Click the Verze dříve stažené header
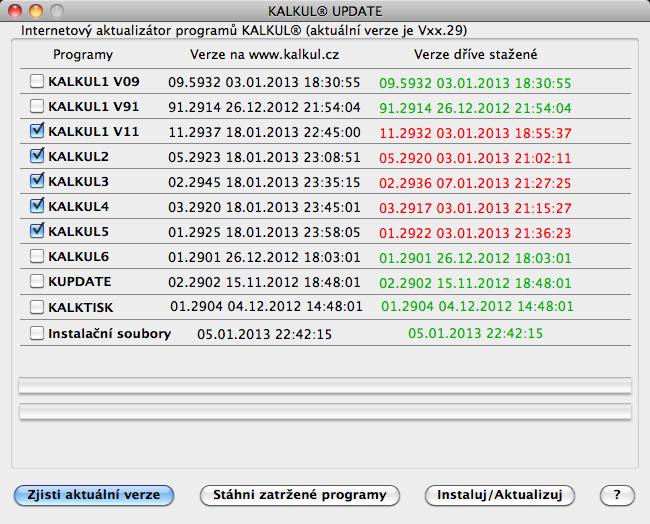This screenshot has width=650, height=524. 475,54
